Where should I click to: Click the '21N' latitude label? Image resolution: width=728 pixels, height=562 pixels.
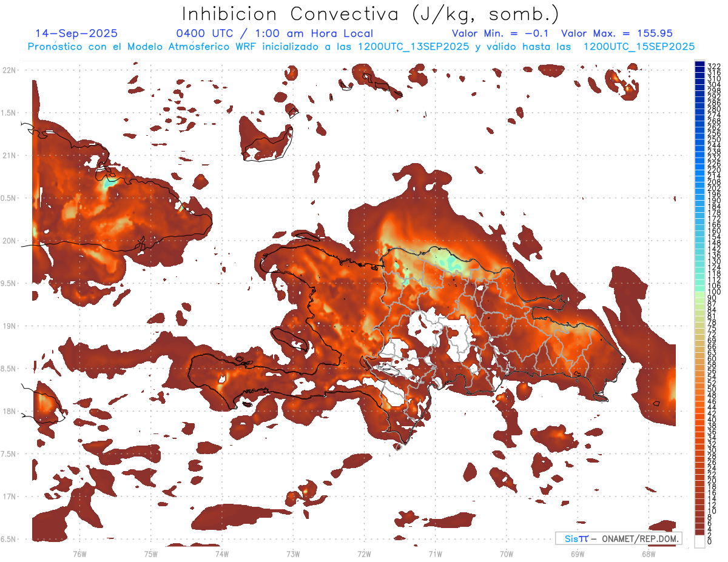coord(9,155)
